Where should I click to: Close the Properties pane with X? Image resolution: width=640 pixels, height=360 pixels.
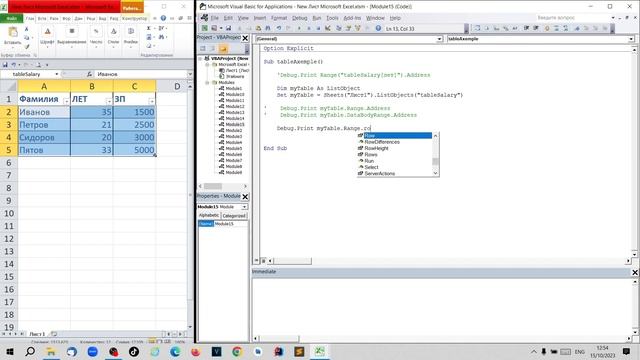tap(245, 197)
